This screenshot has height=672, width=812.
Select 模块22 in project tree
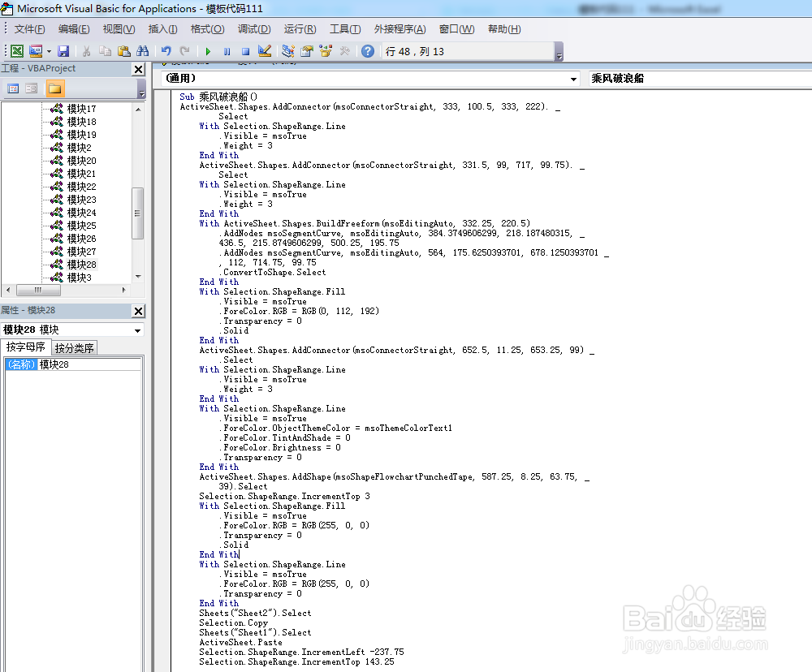(81, 187)
